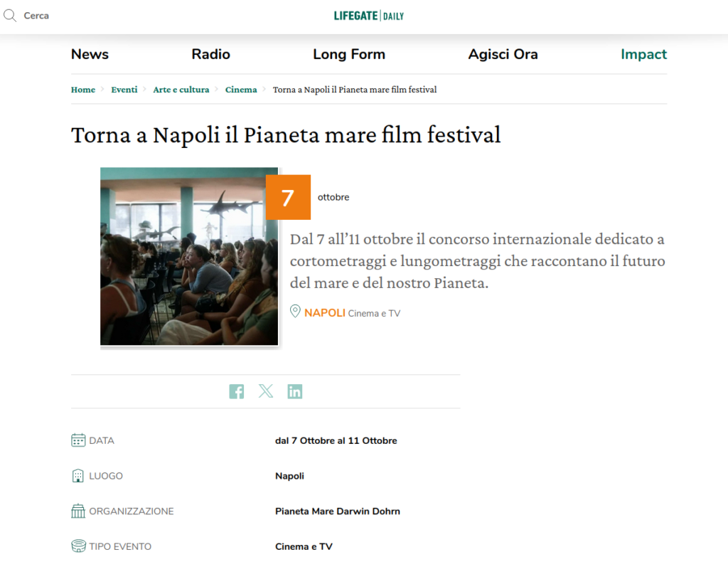
Task: Click the ORGANIZZAZIONE institution icon
Action: [78, 511]
